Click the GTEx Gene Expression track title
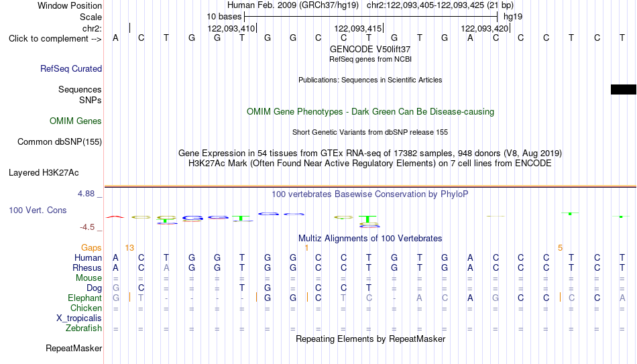This screenshot has height=364, width=637. click(370, 153)
